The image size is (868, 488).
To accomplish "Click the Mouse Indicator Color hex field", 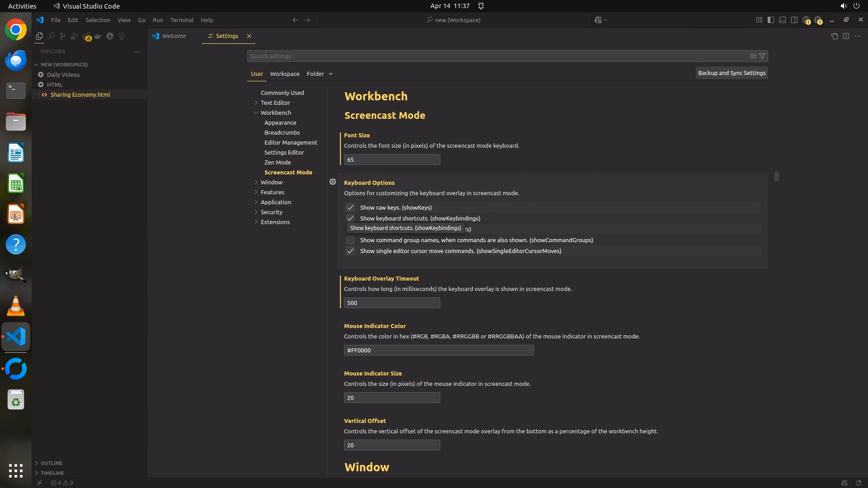I will coord(439,350).
